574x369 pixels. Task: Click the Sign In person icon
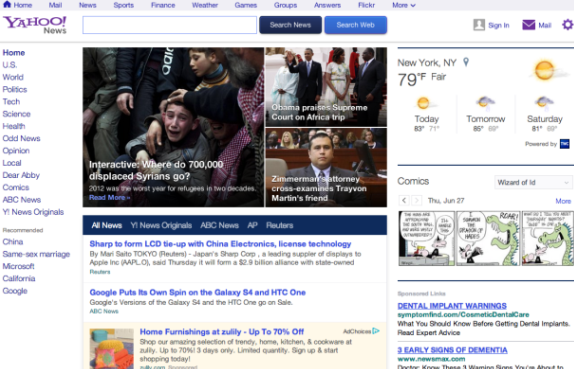(x=479, y=25)
